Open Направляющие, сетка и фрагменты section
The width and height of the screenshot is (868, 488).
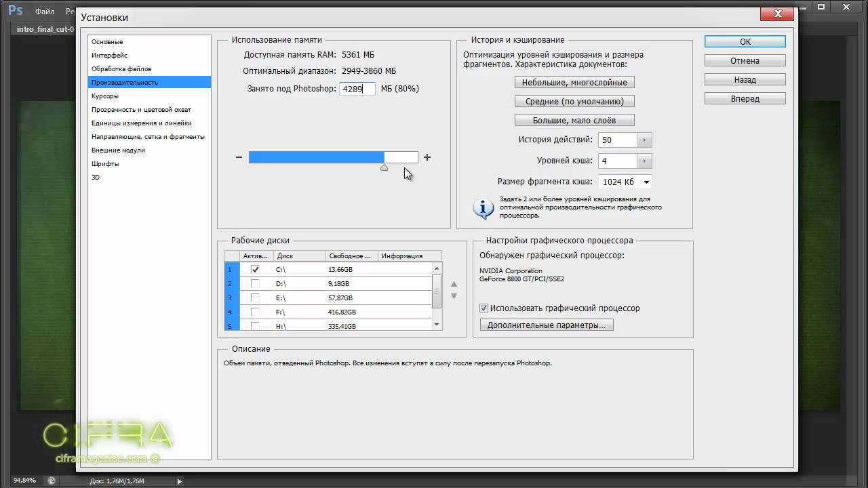(x=149, y=136)
